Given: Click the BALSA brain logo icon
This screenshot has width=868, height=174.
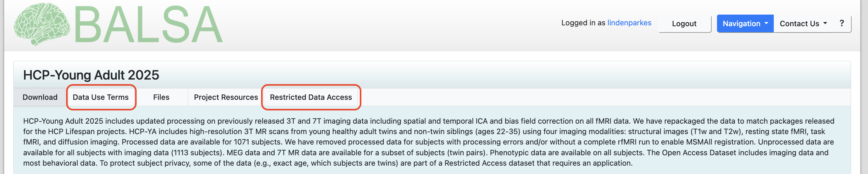Looking at the screenshot, I should [x=42, y=24].
